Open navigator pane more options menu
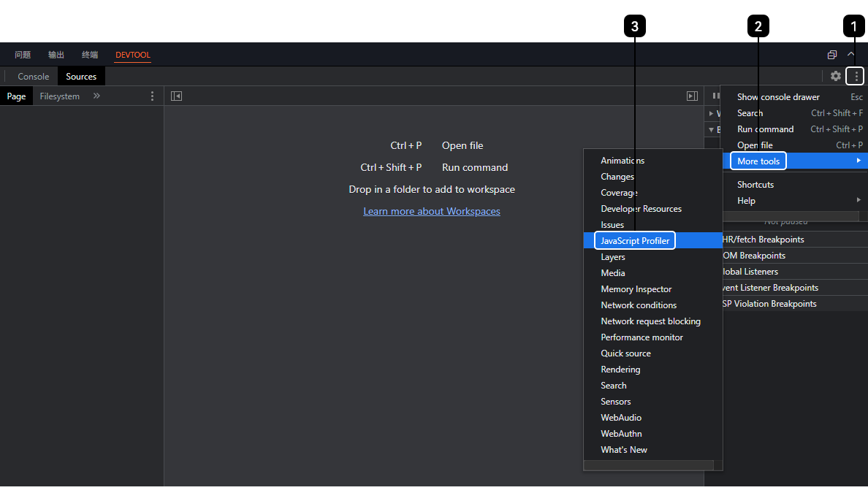 pos(152,96)
